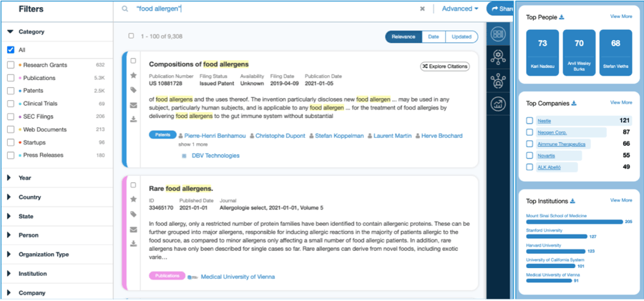644x301 pixels.
Task: View More in Top Institutions
Action: point(621,200)
